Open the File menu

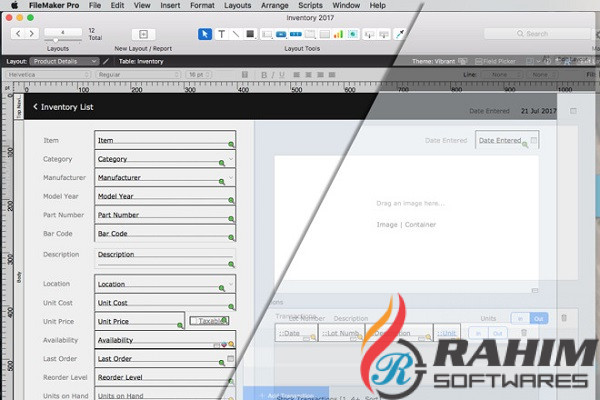(x=95, y=5)
